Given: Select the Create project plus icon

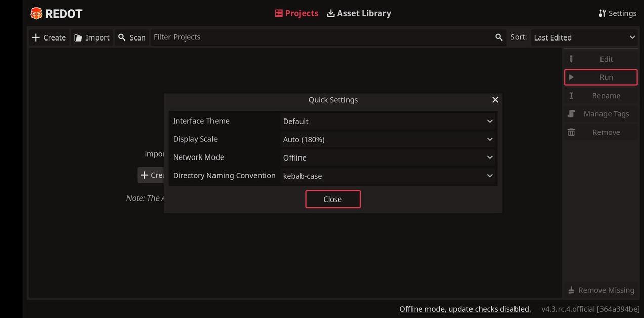Looking at the screenshot, I should pyautogui.click(x=36, y=37).
